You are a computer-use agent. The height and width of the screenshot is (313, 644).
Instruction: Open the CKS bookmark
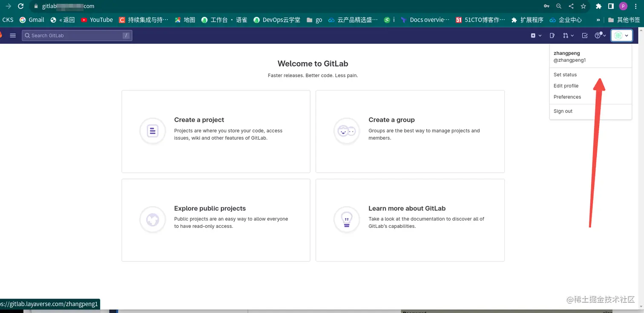pyautogui.click(x=8, y=20)
